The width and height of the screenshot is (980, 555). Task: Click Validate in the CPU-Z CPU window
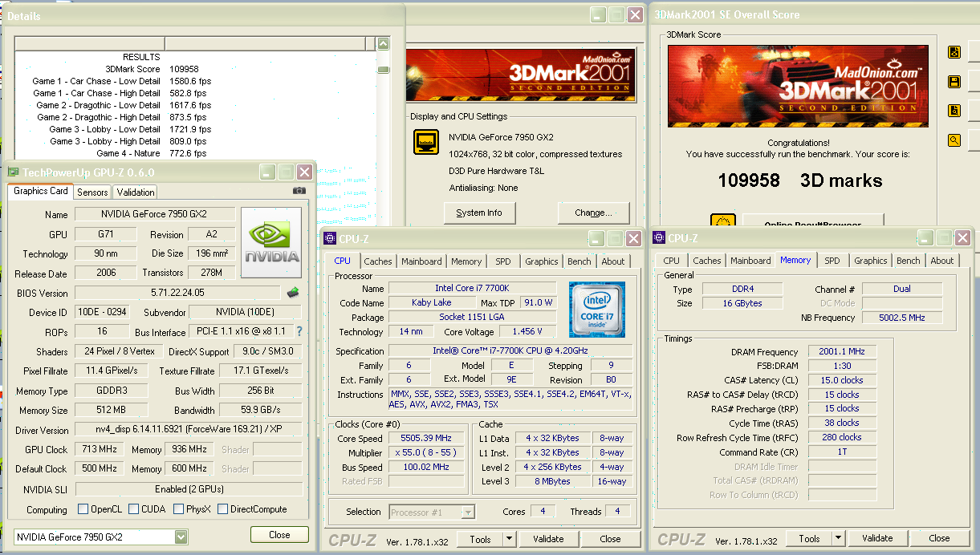(x=548, y=539)
